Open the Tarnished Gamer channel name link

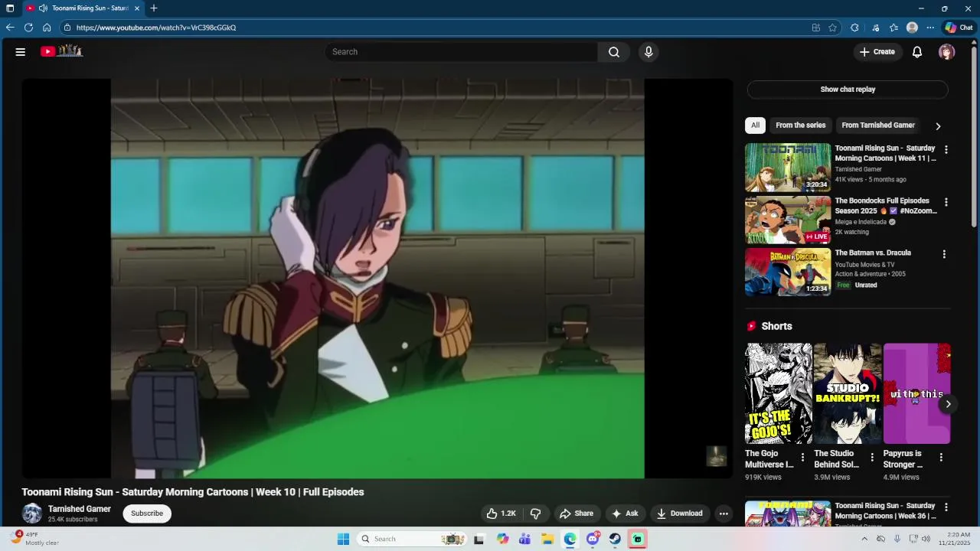pos(80,509)
